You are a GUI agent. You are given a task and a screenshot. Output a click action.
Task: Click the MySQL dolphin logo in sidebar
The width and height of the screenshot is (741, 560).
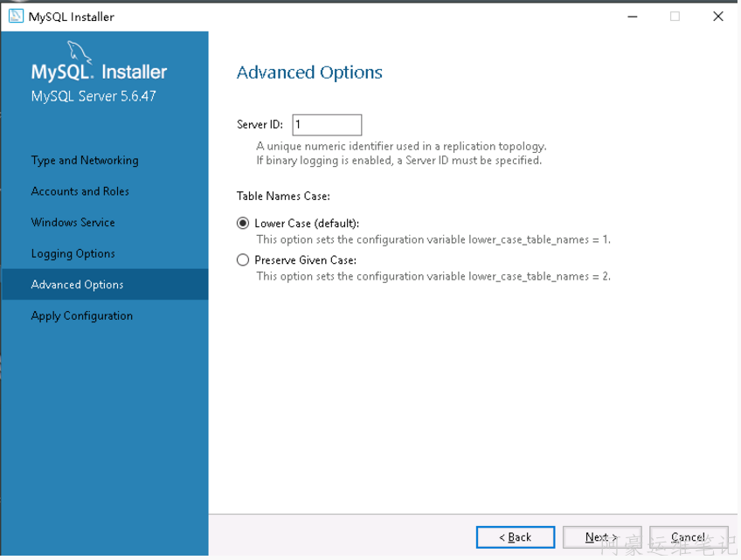coord(81,51)
